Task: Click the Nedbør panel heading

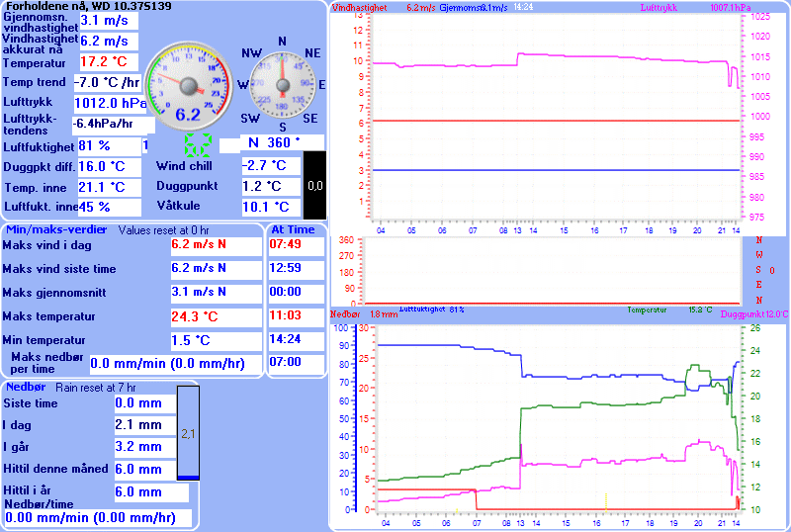Action: click(27, 388)
